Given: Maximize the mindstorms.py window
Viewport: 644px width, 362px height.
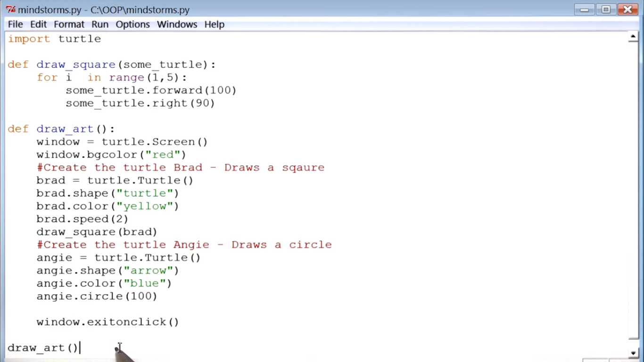Looking at the screenshot, I should coord(606,9).
